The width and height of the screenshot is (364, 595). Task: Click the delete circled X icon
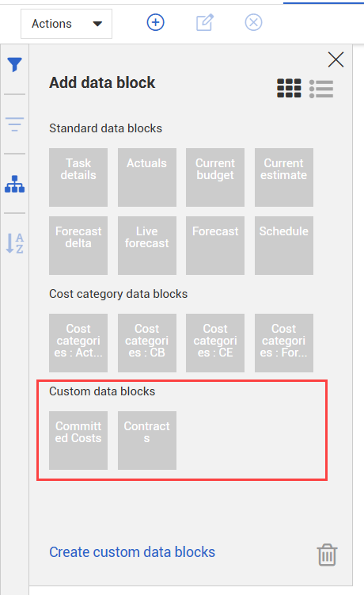tap(253, 22)
